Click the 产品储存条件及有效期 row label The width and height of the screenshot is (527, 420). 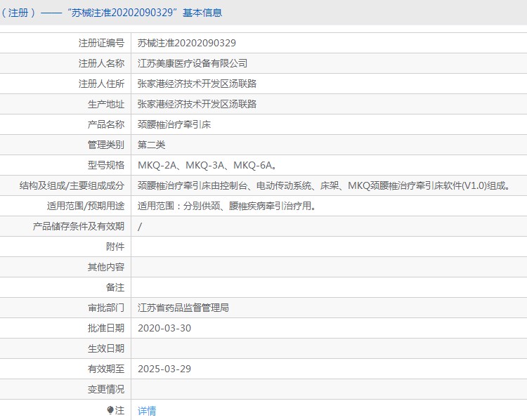(x=79, y=226)
